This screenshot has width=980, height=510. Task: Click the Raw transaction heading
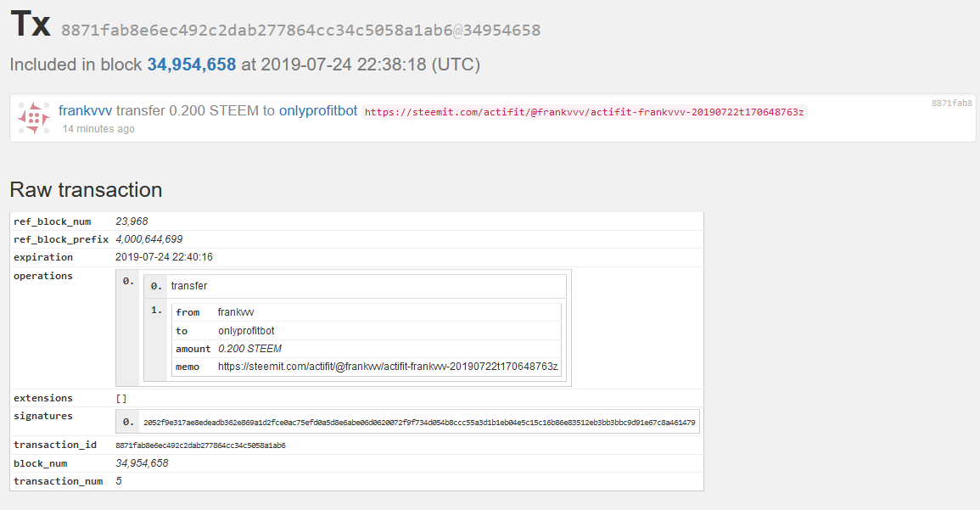pyautogui.click(x=86, y=189)
